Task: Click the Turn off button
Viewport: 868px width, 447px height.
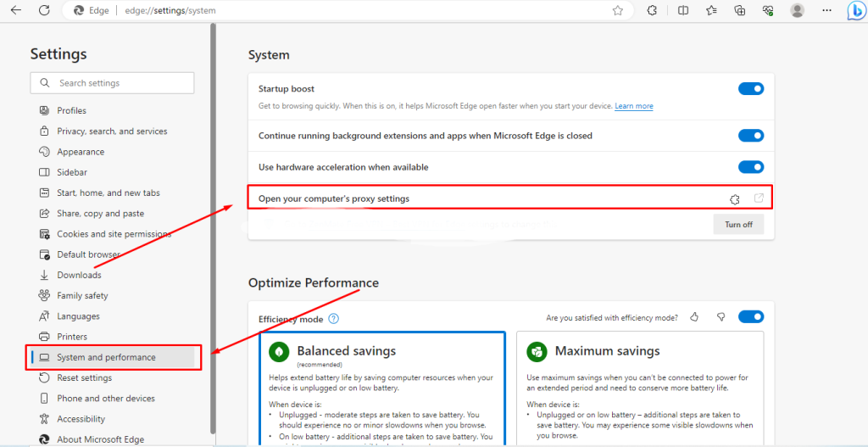Action: (738, 225)
